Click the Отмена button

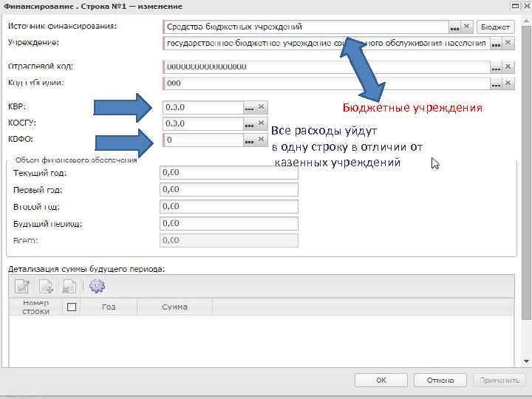(440, 381)
